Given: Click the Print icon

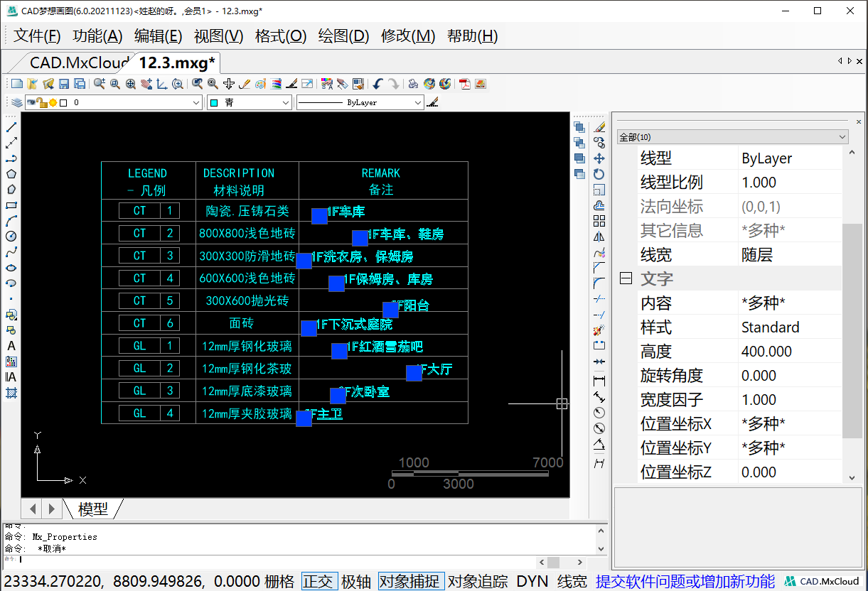Looking at the screenshot, I should pyautogui.click(x=413, y=84).
